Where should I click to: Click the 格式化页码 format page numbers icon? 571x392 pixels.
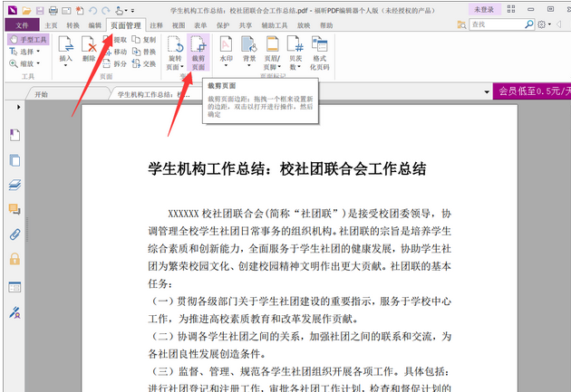coord(319,53)
